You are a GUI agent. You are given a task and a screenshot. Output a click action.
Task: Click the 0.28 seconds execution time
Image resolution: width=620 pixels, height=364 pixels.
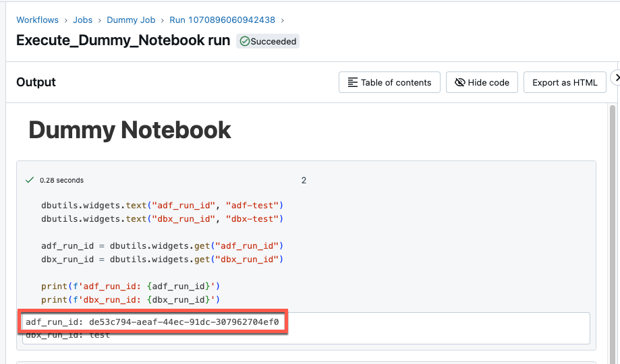point(61,181)
